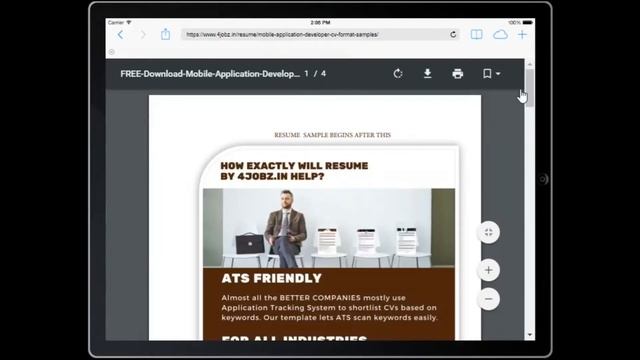Open the PDF bookmarks icon

tap(487, 73)
